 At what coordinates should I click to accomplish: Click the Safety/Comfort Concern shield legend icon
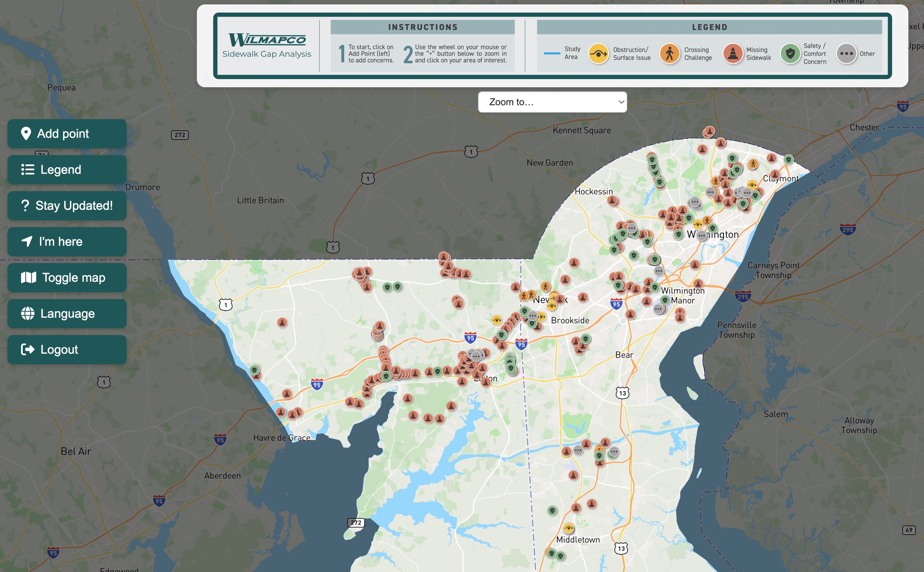click(791, 54)
